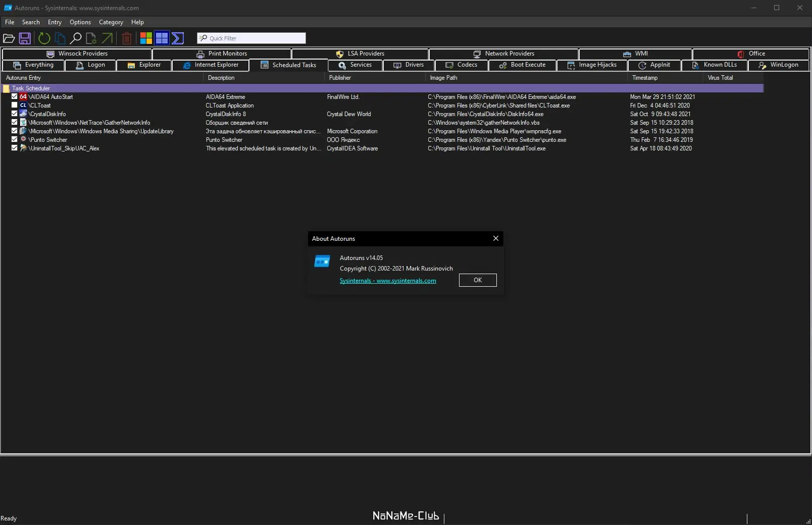Image resolution: width=812 pixels, height=525 pixels.
Task: Open the Image Hijacks tab
Action: point(592,65)
